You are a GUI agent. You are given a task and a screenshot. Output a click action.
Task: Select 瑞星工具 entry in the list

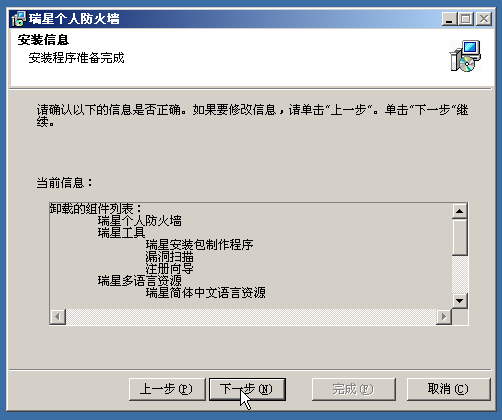pyautogui.click(x=122, y=233)
